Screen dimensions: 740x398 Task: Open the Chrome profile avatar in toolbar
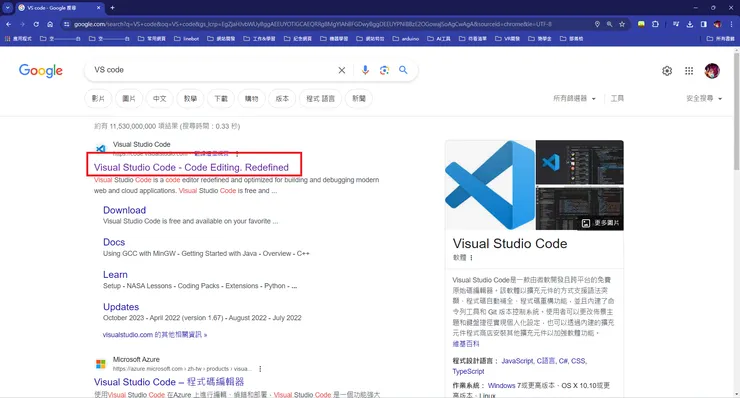pyautogui.click(x=717, y=24)
